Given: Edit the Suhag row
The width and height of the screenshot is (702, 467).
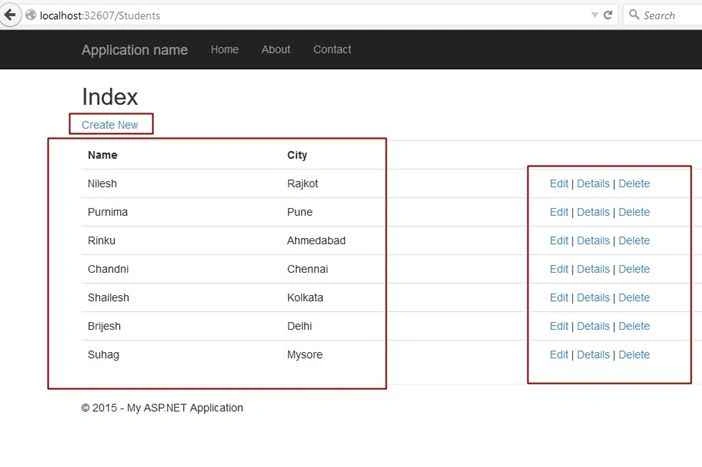Looking at the screenshot, I should (x=559, y=355).
